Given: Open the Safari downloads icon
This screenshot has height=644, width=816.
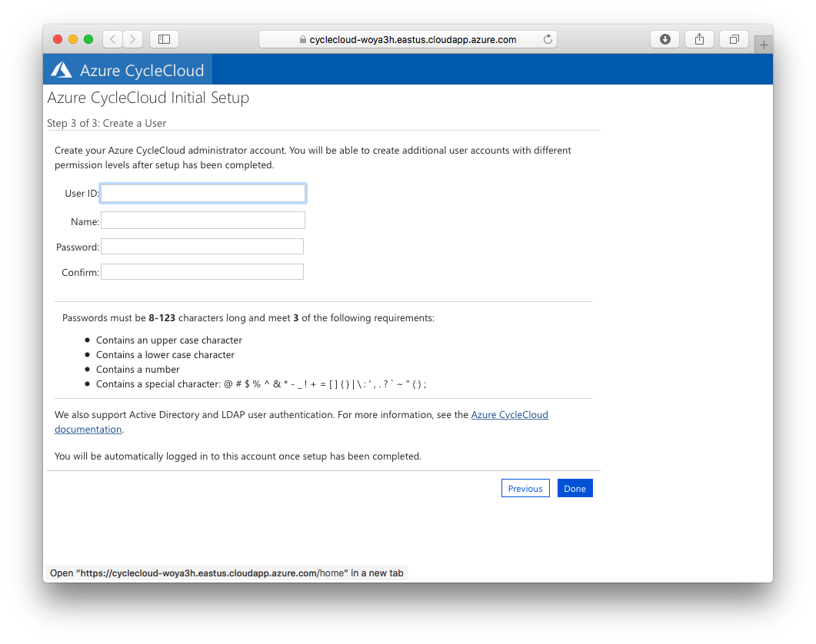Looking at the screenshot, I should [664, 39].
